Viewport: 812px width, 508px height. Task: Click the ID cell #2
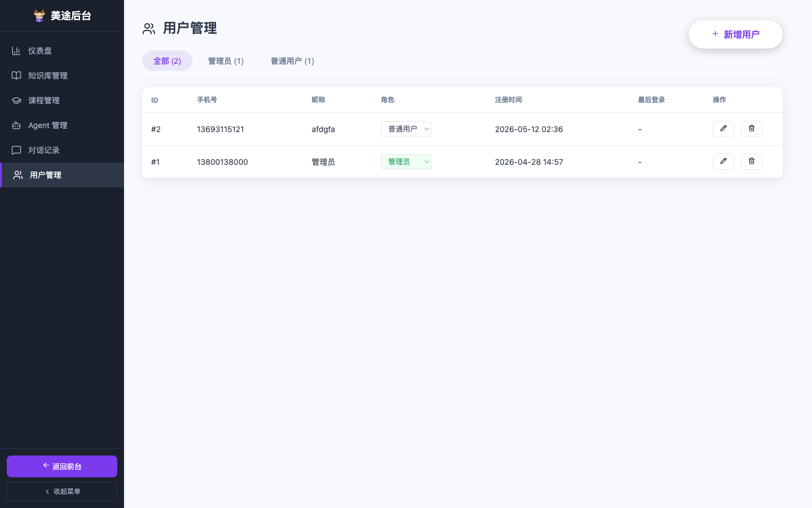click(156, 129)
